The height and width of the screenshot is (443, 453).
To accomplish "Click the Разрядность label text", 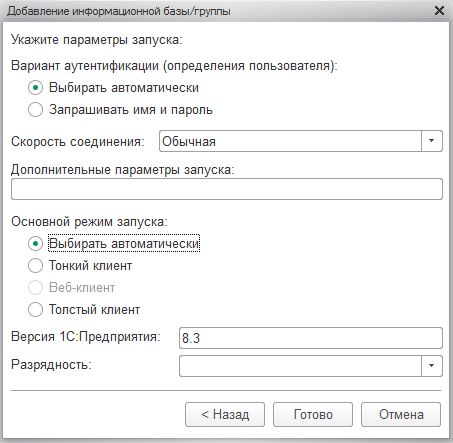I will (x=51, y=364).
